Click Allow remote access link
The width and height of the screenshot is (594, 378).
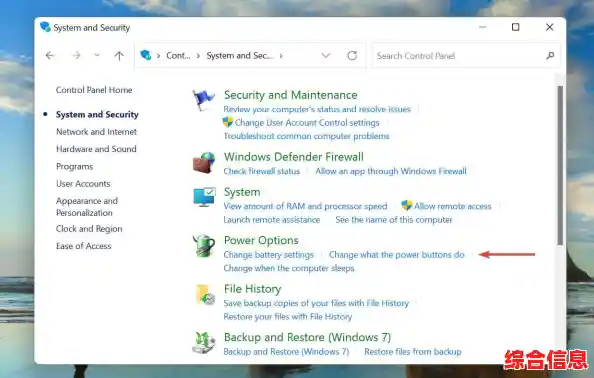453,206
